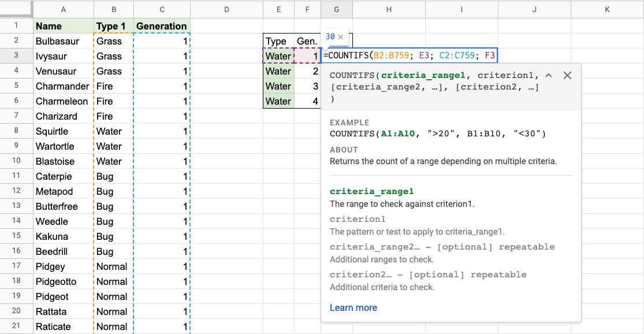Close the COUNTIFS function help popup

tap(567, 76)
